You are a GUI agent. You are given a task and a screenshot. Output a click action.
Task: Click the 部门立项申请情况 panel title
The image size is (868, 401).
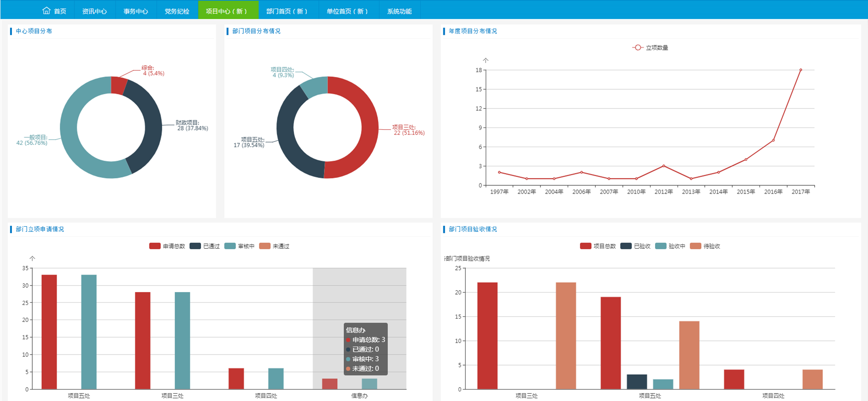(x=40, y=229)
